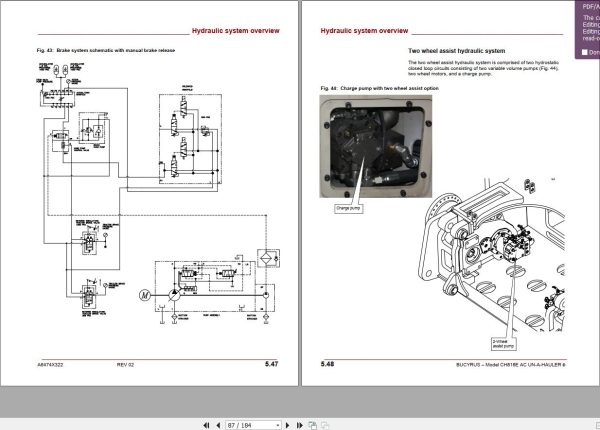Click the left page 'Hydraulic system overview' header
Image resolution: width=600 pixels, height=430 pixels.
(236, 31)
